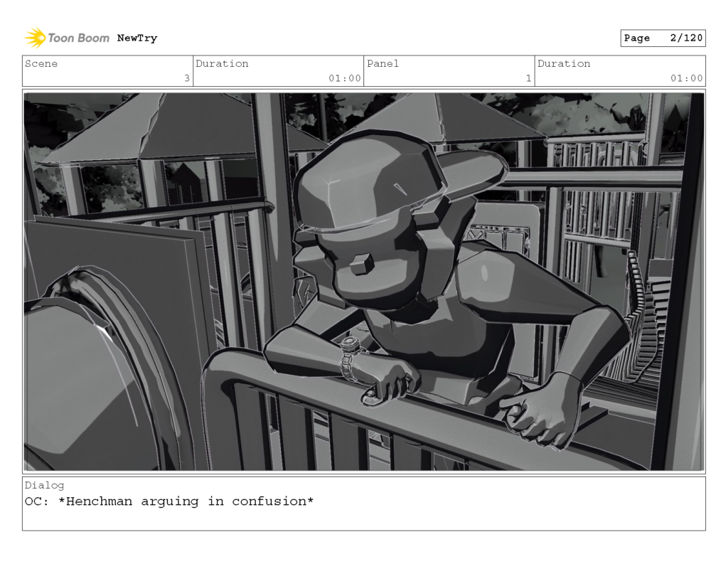
Task: Click the second Duration header label
Action: click(562, 63)
